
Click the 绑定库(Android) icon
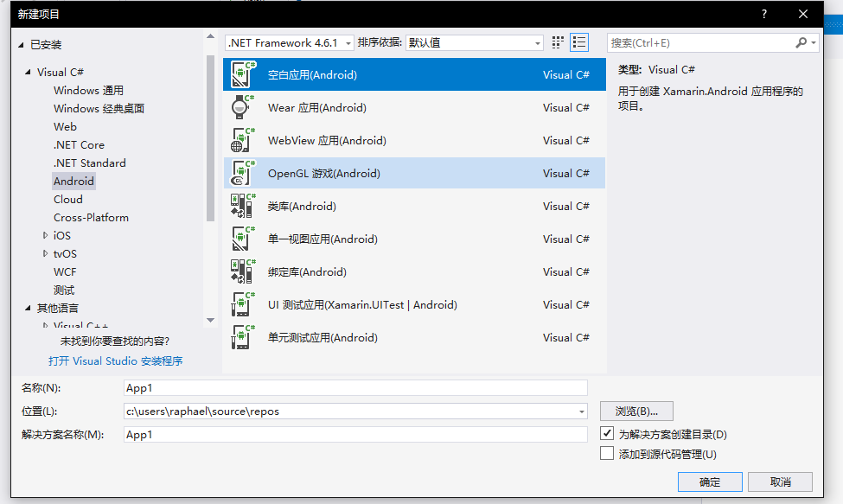pos(243,271)
